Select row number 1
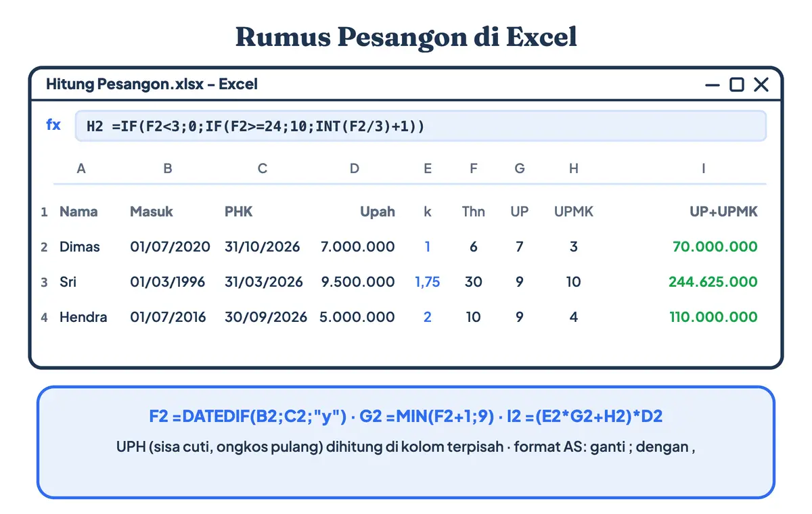The height and width of the screenshot is (514, 812). tap(44, 212)
